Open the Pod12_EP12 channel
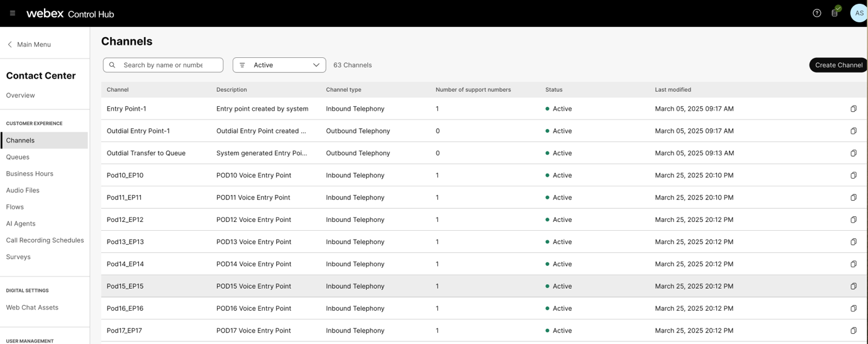Viewport: 868px width, 344px height. tap(125, 220)
